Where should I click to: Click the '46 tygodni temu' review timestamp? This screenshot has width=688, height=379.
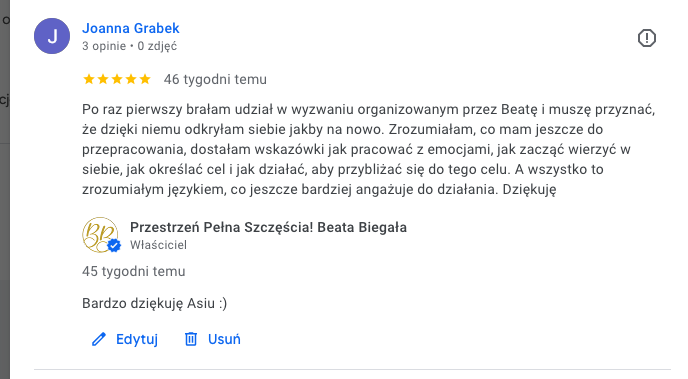click(x=215, y=79)
